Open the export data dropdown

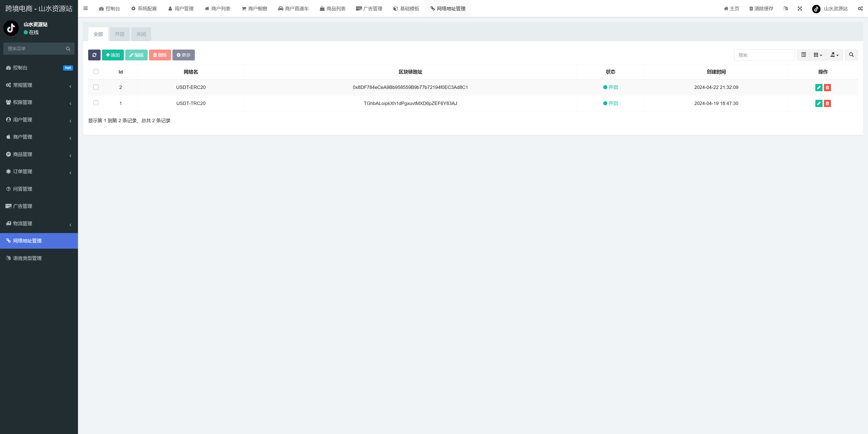[834, 55]
